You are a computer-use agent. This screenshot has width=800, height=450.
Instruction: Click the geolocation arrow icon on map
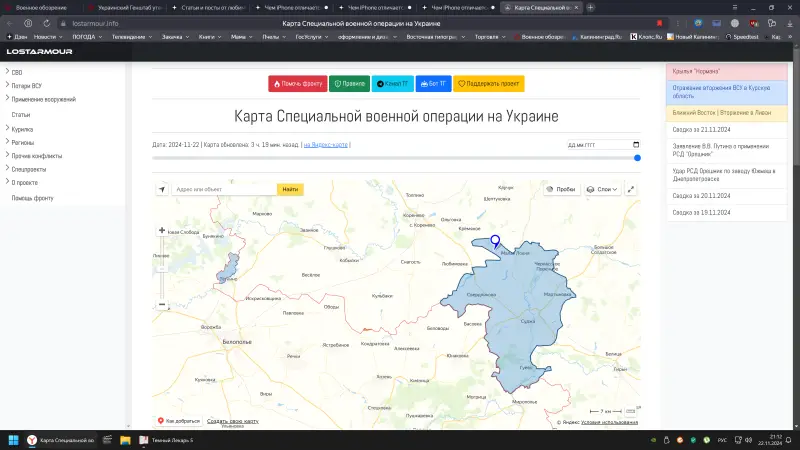coord(162,189)
